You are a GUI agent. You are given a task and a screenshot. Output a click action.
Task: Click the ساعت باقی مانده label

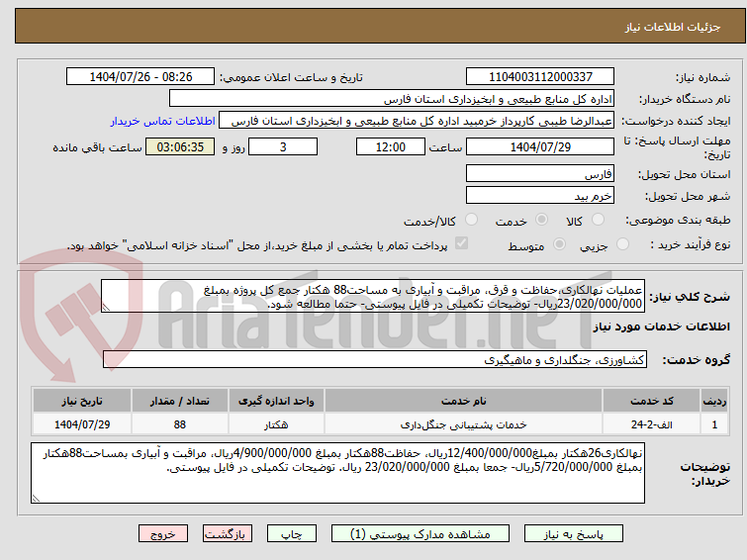(97, 147)
